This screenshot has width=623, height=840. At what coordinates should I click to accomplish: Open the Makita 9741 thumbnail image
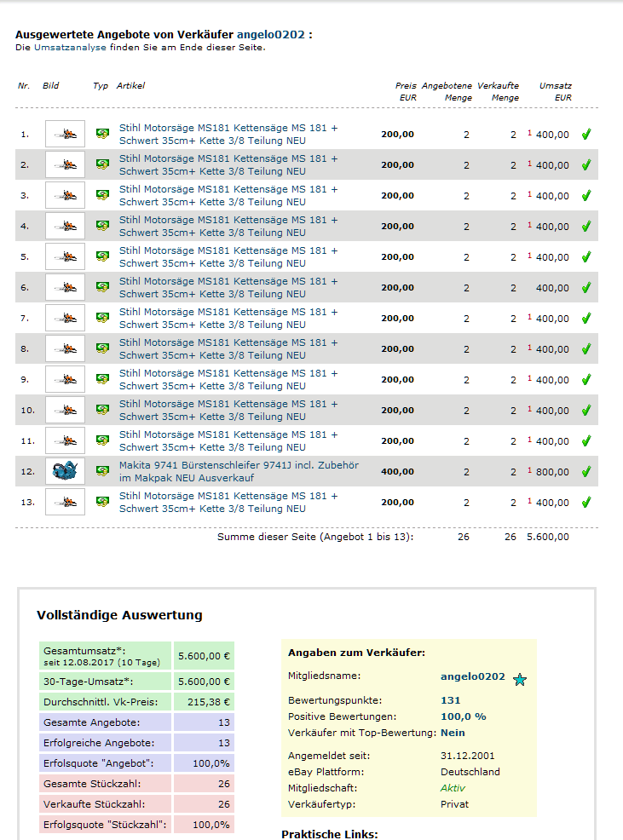[x=65, y=471]
